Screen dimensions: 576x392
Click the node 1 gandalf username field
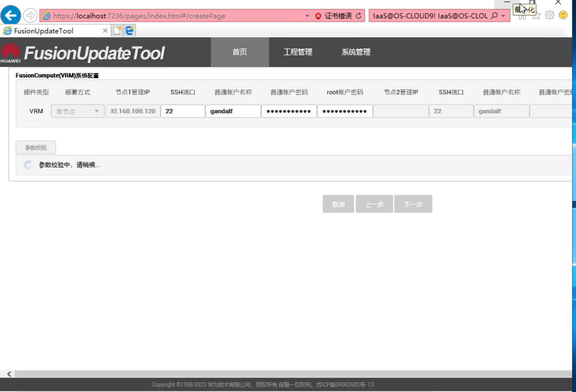coord(233,111)
